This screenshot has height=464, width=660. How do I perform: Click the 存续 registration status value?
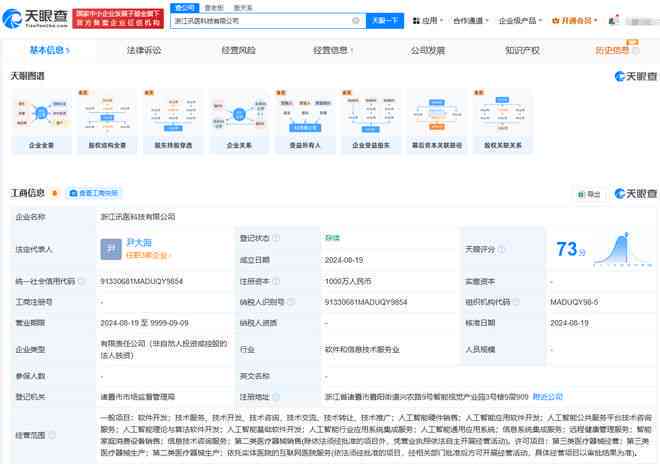tap(332, 238)
